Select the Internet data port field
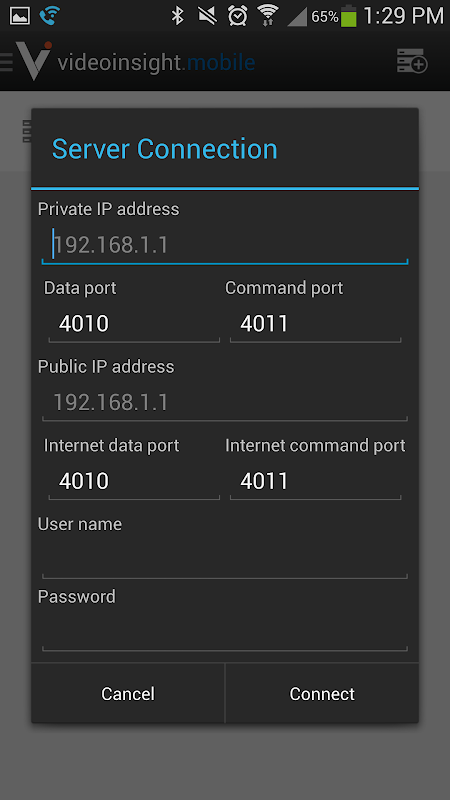Image resolution: width=450 pixels, height=800 pixels. [x=134, y=481]
